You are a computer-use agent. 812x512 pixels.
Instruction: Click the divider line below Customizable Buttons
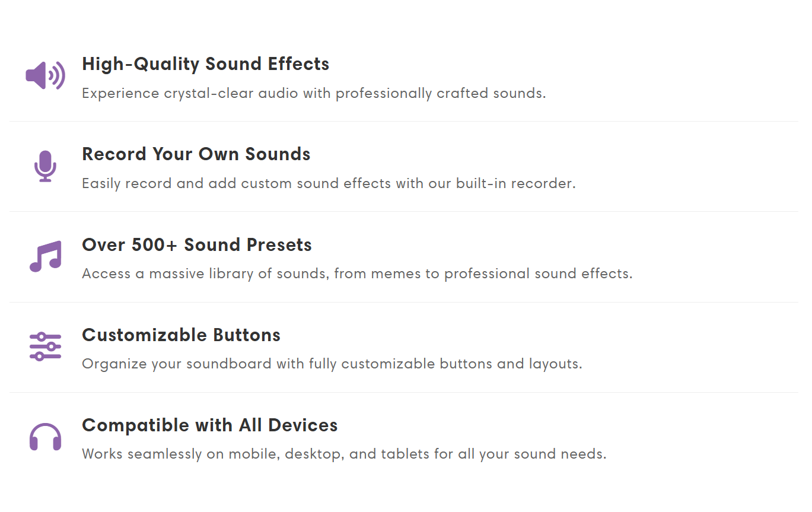click(x=404, y=392)
